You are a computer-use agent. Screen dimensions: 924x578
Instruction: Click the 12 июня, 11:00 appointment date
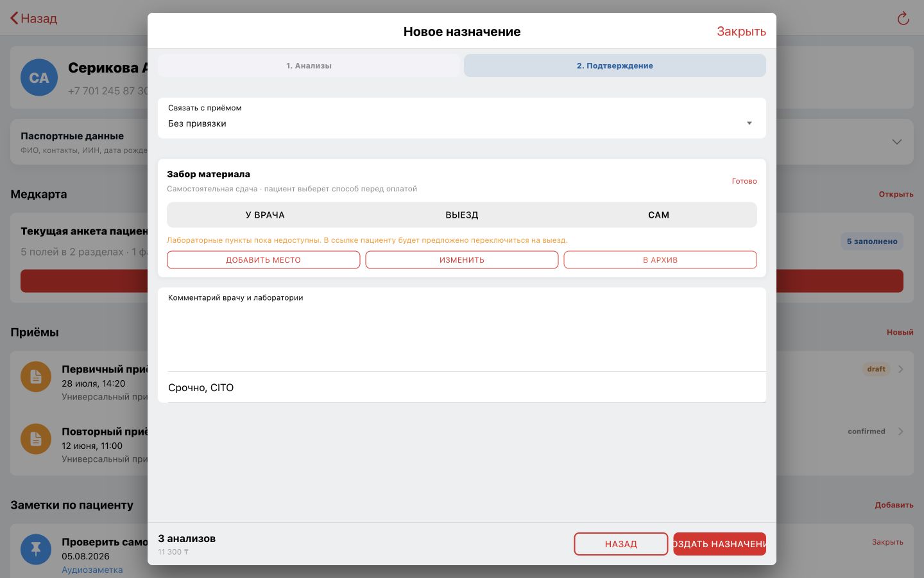(x=92, y=446)
